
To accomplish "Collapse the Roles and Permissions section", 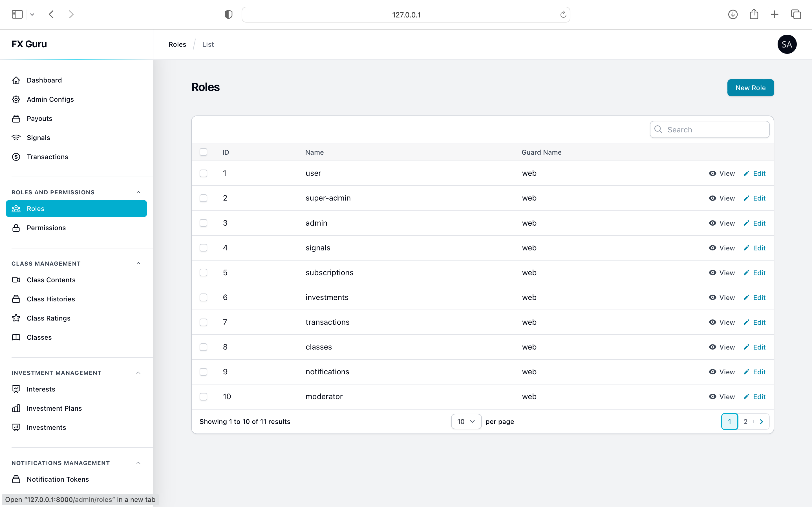I will tap(138, 192).
